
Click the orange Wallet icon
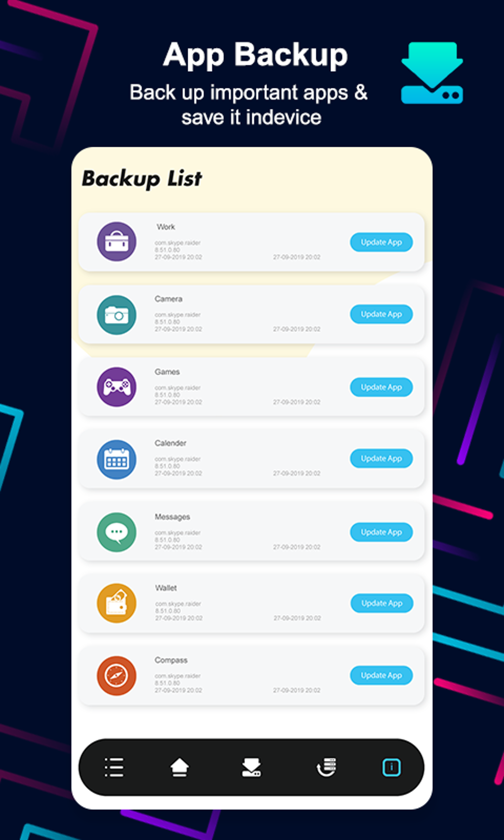tap(117, 603)
